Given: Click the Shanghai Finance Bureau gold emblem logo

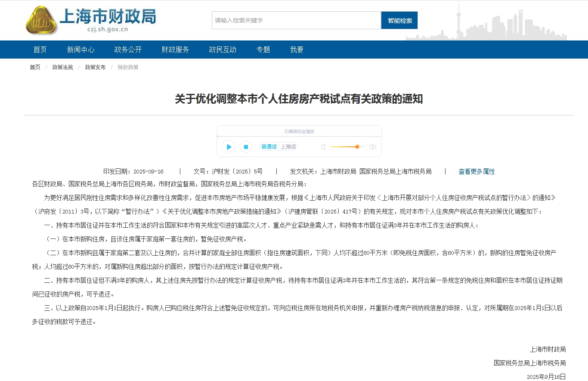Looking at the screenshot, I should tap(41, 21).
